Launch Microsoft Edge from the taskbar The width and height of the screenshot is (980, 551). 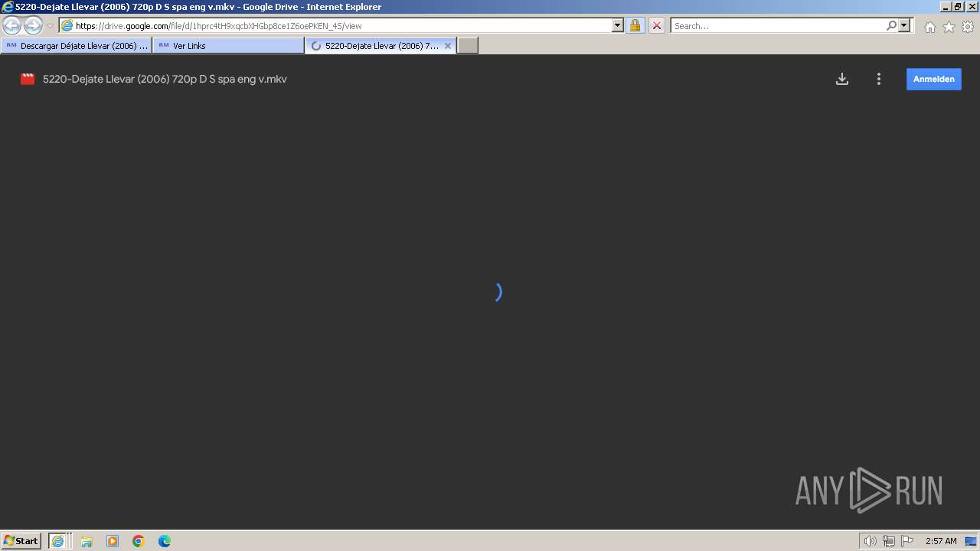click(165, 541)
